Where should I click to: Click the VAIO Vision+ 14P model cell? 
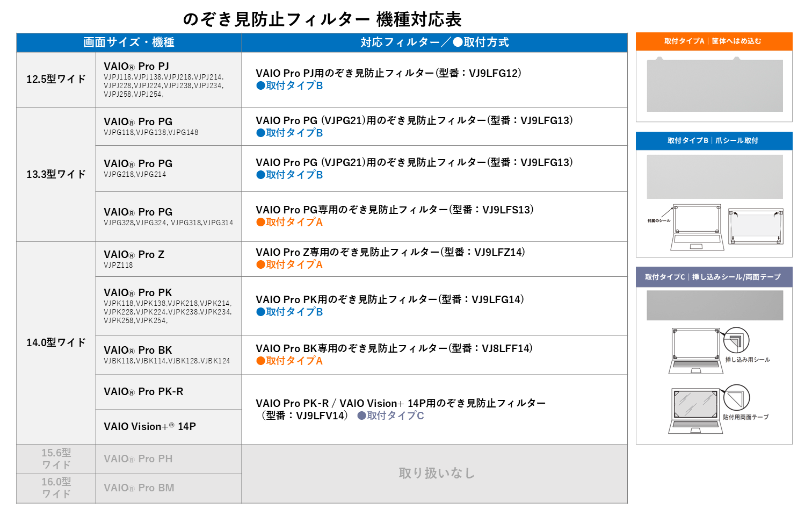[150, 427]
